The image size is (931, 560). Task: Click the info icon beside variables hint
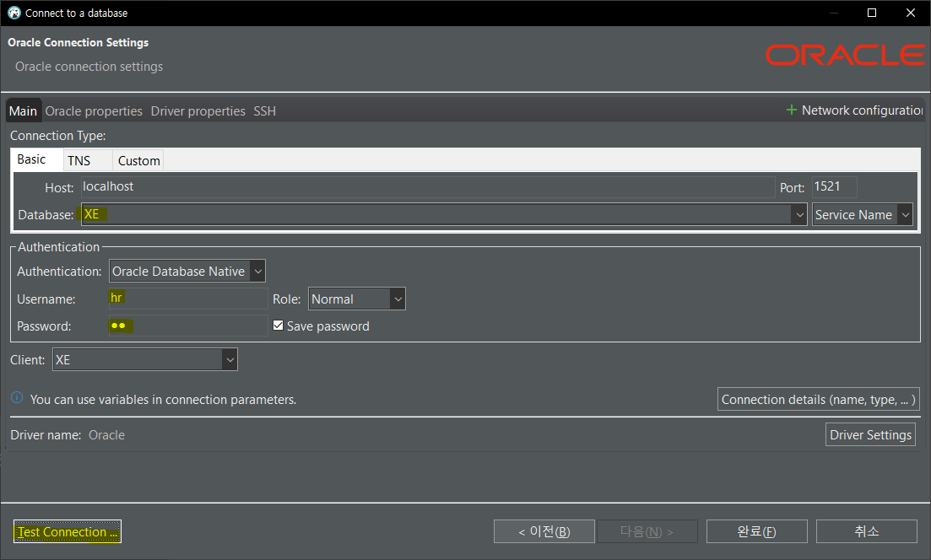click(x=17, y=397)
